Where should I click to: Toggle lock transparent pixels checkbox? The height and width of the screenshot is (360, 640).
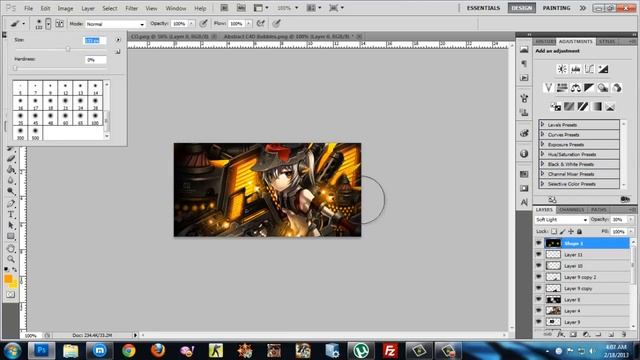(554, 231)
